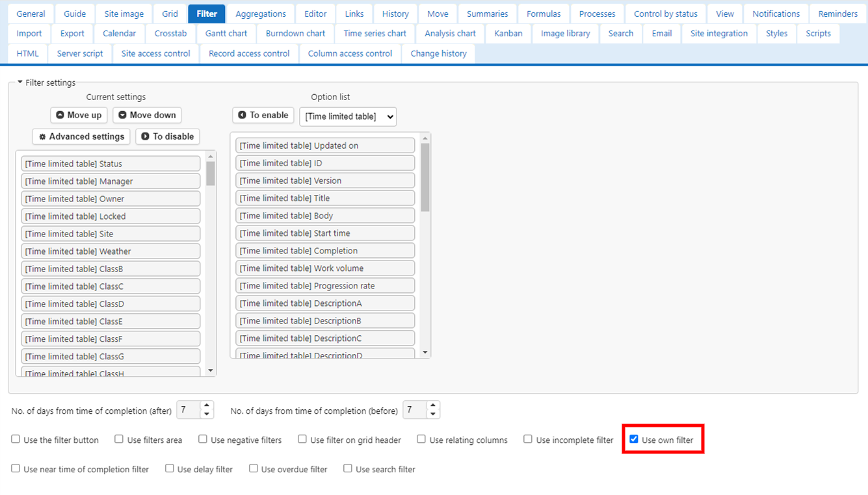Click the Move up button
Image resolution: width=868 pixels, height=495 pixels.
(79, 115)
